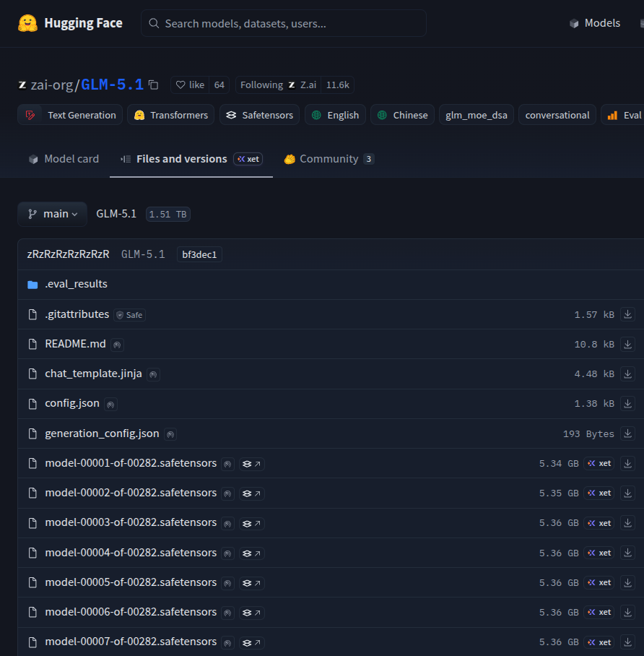Like the GLM-5.1 model

click(191, 85)
